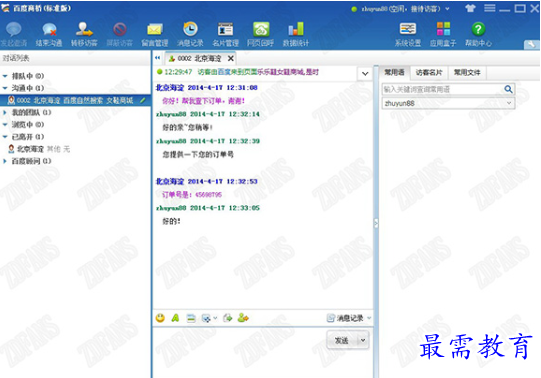Expand the 我的团队 (1) group
The height and width of the screenshot is (378, 541).
[x=5, y=112]
